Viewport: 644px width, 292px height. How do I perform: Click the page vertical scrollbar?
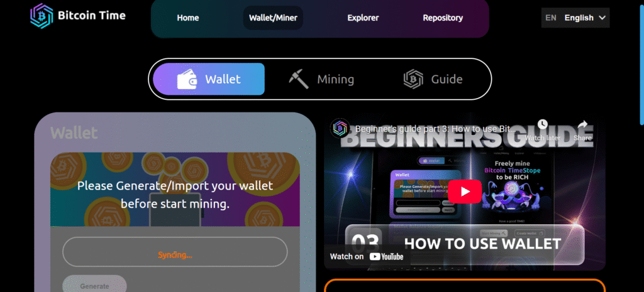point(642,62)
